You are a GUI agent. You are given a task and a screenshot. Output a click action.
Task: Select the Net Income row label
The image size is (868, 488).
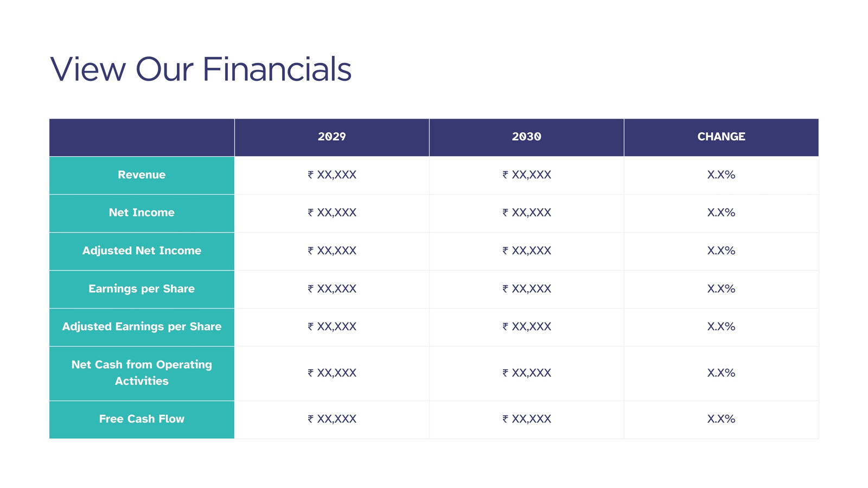click(142, 213)
